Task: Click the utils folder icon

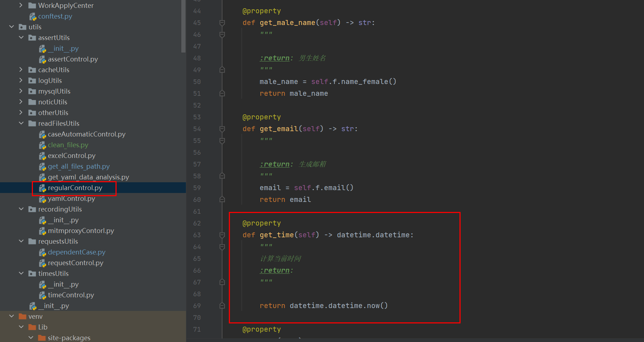Action: click(x=23, y=27)
